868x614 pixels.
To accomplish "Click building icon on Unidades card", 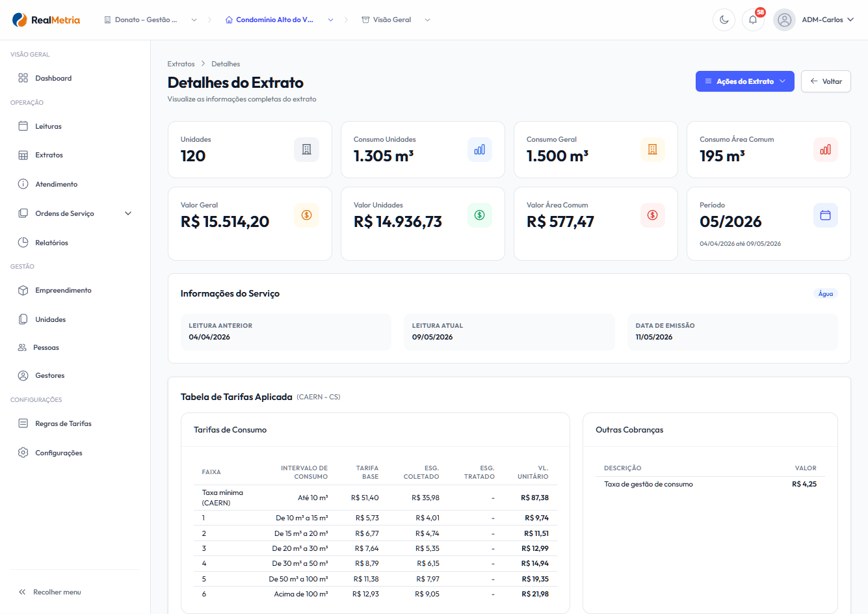I will 307,150.
